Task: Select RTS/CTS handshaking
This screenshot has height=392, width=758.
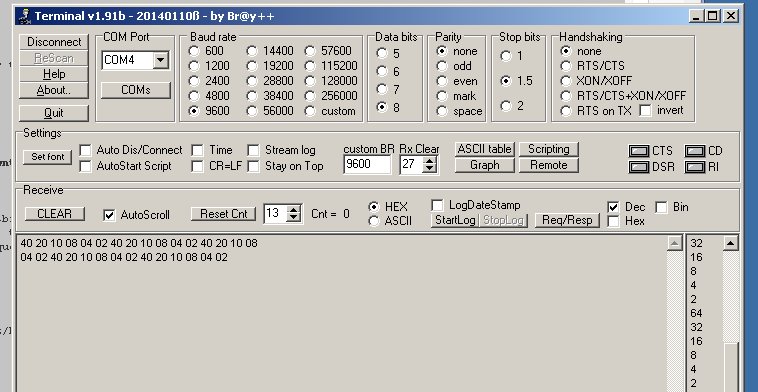Action: (x=566, y=66)
